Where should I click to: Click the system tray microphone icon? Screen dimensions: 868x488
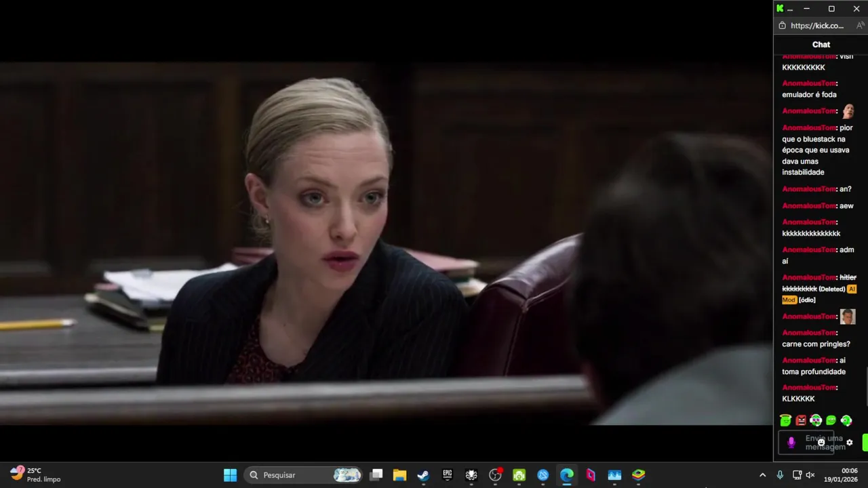pyautogui.click(x=780, y=475)
